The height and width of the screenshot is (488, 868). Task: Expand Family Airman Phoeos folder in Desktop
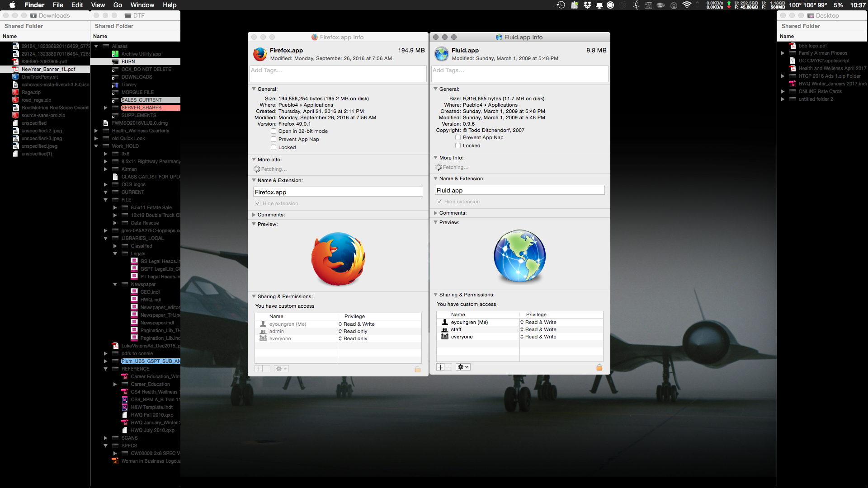[x=783, y=53]
